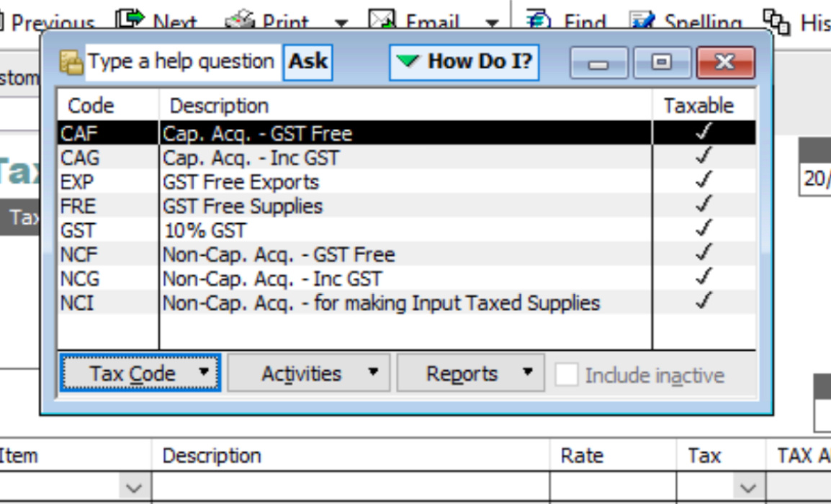The width and height of the screenshot is (831, 504).
Task: Open the Activities menu button
Action: point(309,373)
